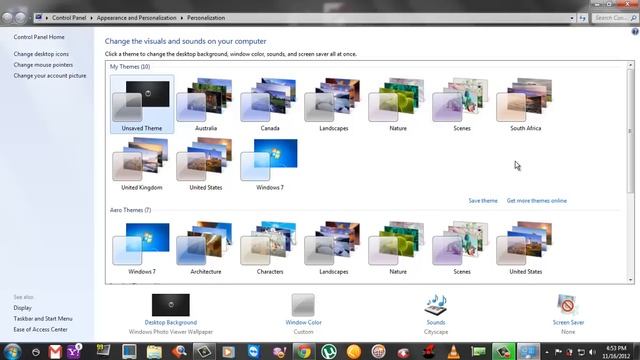Apply the South Africa theme
Screen dimensions: 640x360
[526, 104]
